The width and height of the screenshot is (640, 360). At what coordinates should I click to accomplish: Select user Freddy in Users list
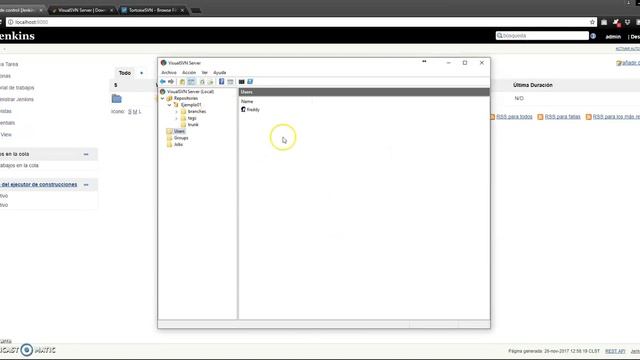click(x=250, y=109)
